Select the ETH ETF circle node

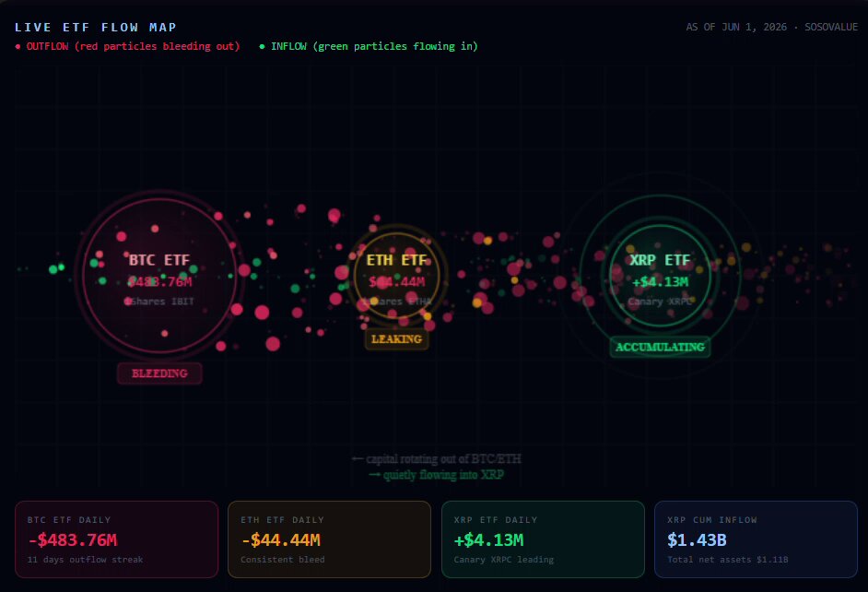(x=396, y=276)
